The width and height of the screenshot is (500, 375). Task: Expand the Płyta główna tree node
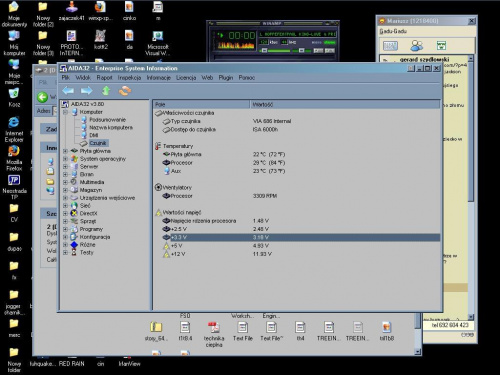pyautogui.click(x=66, y=151)
